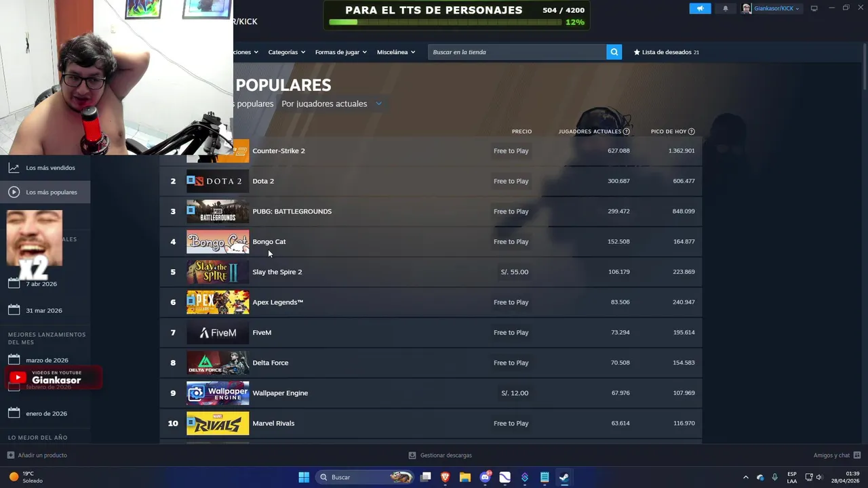The height and width of the screenshot is (488, 868).
Task: Open the Wallpaper Engine thumbnail
Action: (218, 393)
